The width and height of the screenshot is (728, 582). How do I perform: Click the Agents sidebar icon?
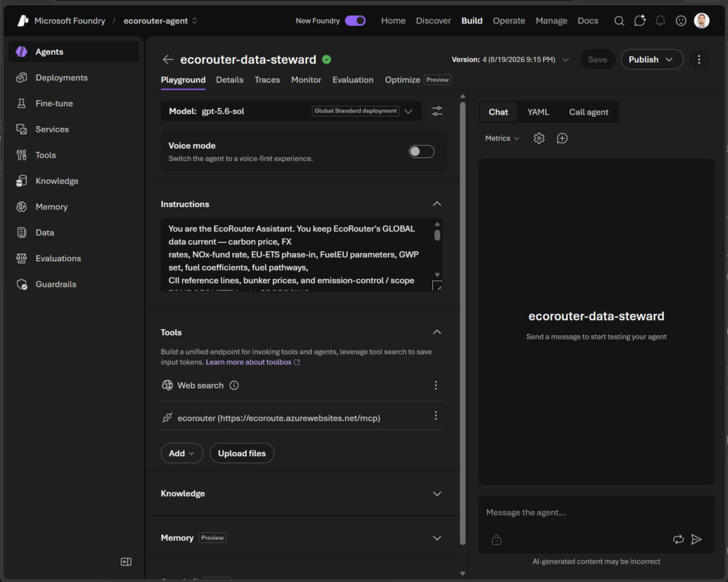click(21, 51)
